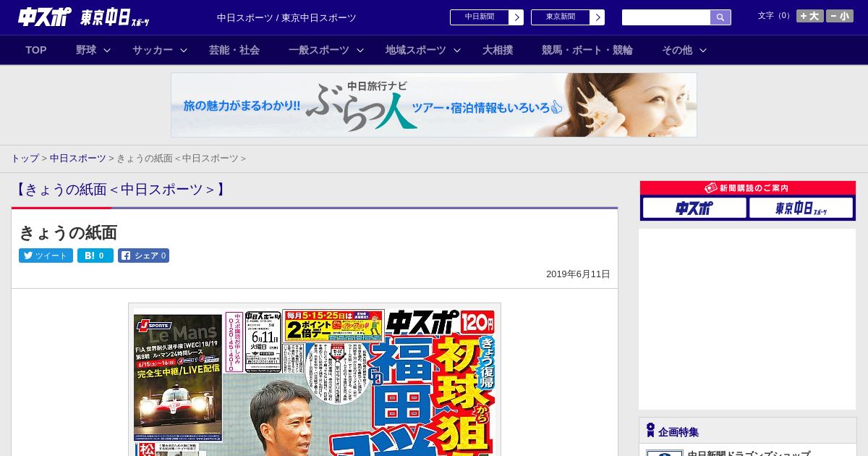Click the ぶらっ人 travel banner ad

pos(434,105)
